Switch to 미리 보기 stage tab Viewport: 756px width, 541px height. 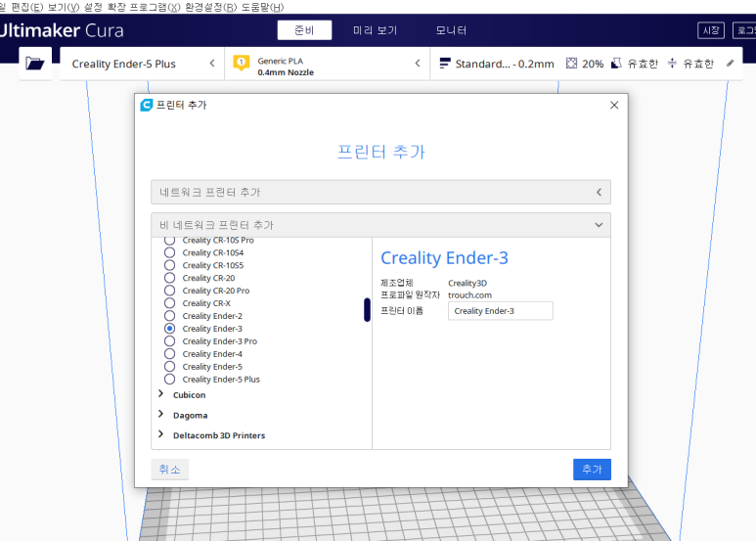click(x=375, y=30)
